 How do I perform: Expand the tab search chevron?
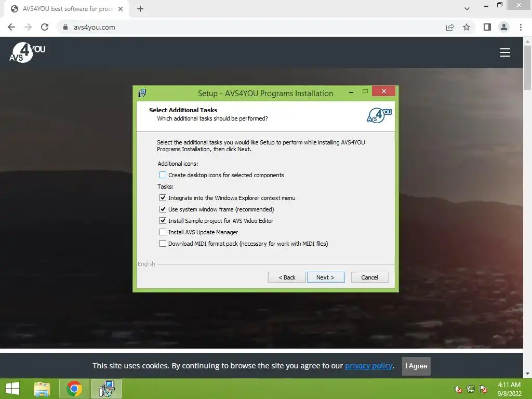click(x=467, y=9)
